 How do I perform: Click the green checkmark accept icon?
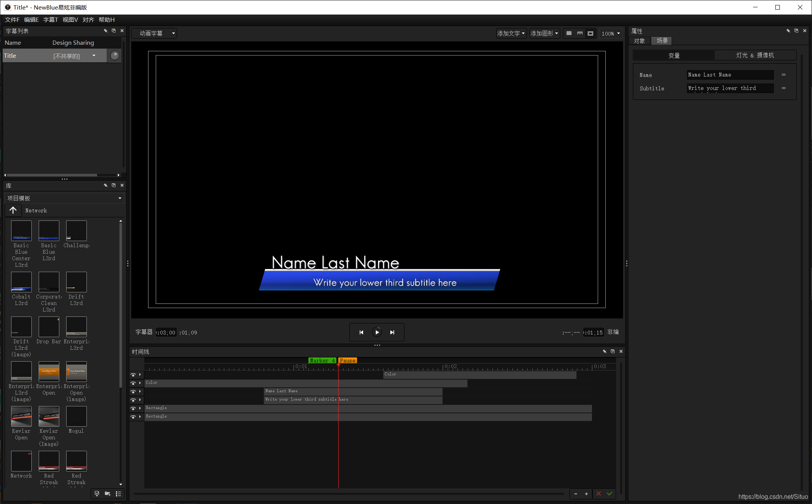coord(609,494)
